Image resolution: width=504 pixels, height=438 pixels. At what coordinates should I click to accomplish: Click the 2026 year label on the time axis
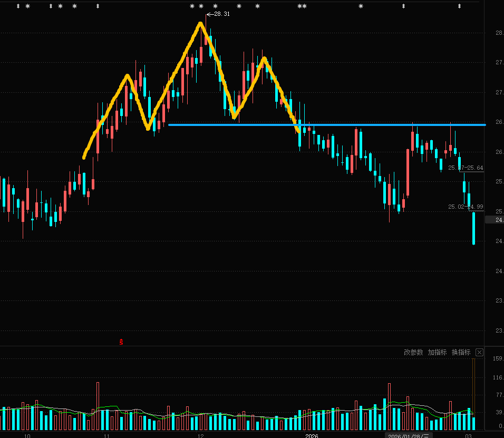point(312,435)
